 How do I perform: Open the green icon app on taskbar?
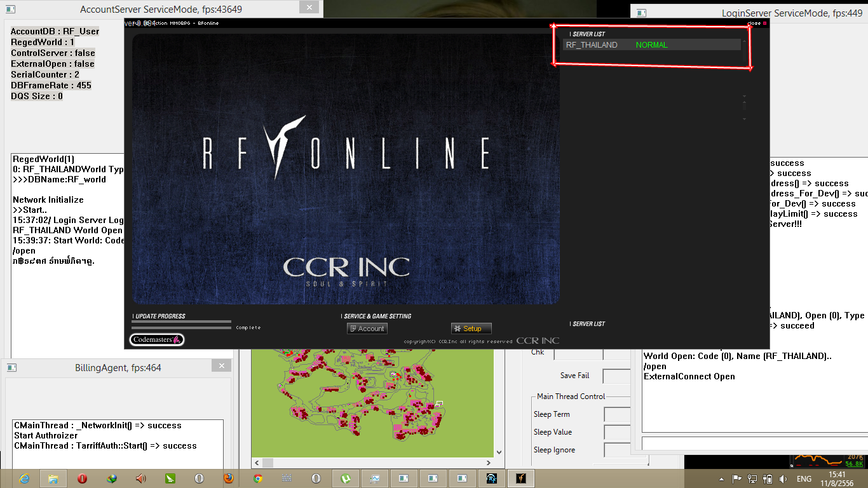[170, 478]
